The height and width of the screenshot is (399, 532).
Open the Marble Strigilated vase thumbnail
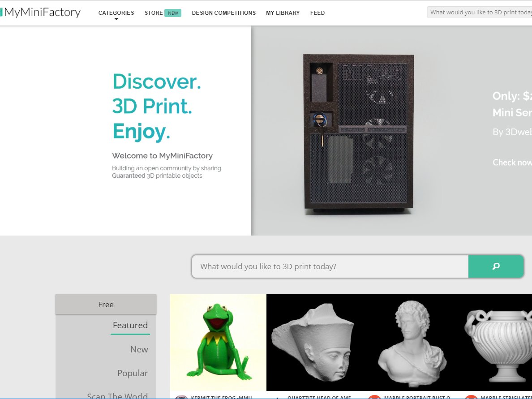(x=496, y=343)
